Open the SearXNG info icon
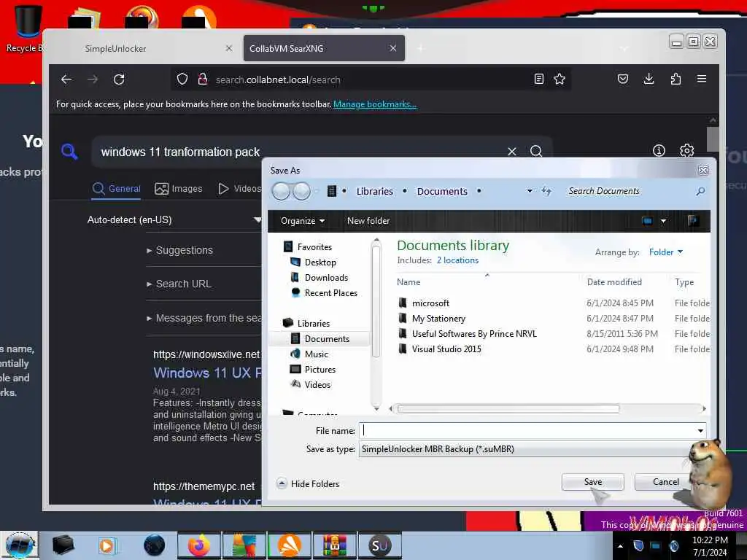This screenshot has width=747, height=560. coord(659,151)
